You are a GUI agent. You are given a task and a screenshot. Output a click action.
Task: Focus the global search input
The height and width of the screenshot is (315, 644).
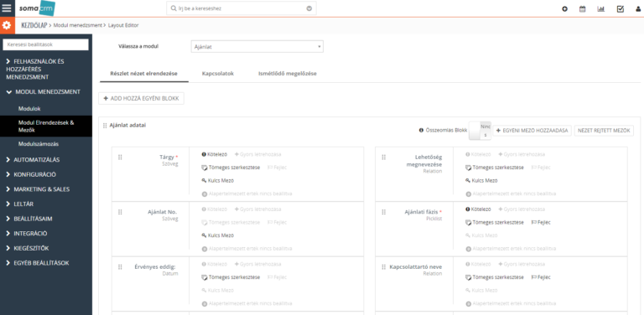tap(241, 8)
